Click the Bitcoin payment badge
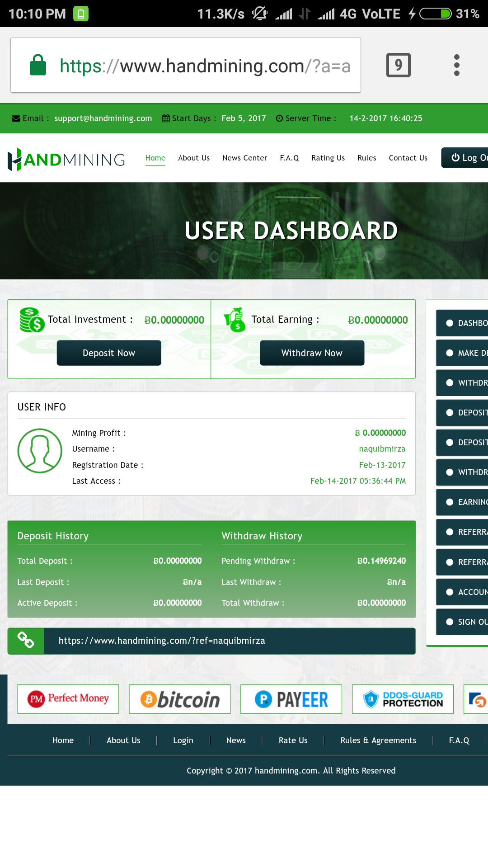Image resolution: width=488 pixels, height=868 pixels. coord(180,699)
